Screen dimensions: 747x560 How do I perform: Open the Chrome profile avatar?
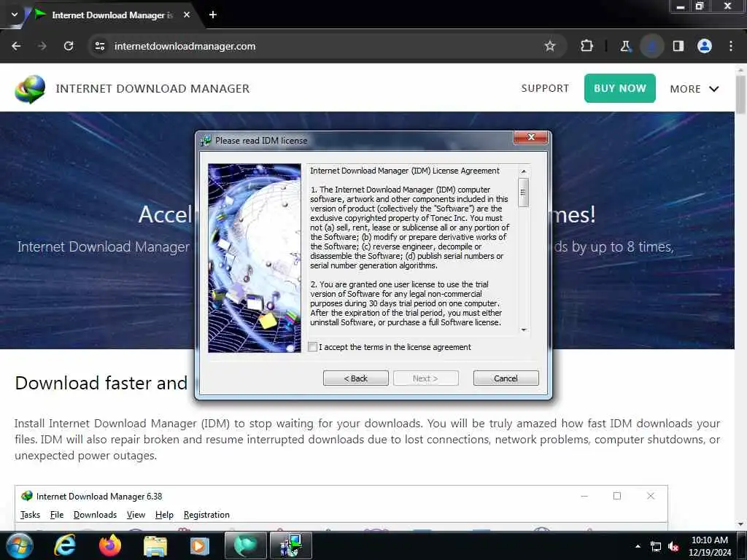coord(705,46)
